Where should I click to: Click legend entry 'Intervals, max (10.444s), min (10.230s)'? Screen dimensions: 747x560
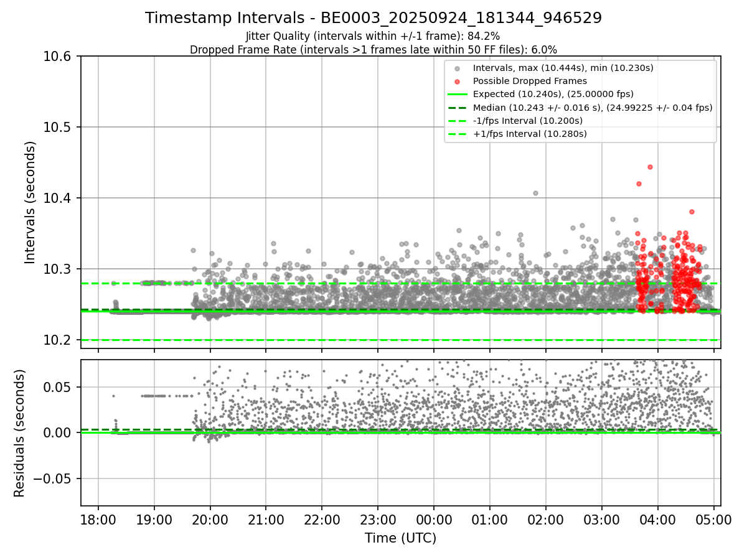tap(563, 68)
